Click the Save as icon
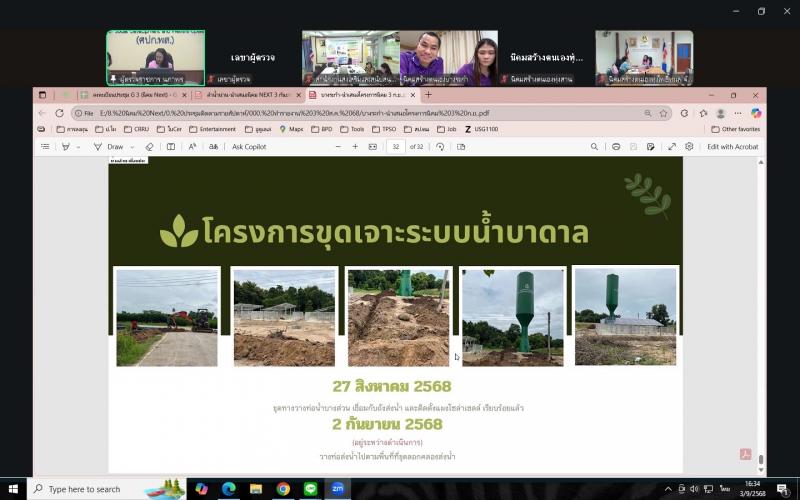The width and height of the screenshot is (800, 500). 651,147
